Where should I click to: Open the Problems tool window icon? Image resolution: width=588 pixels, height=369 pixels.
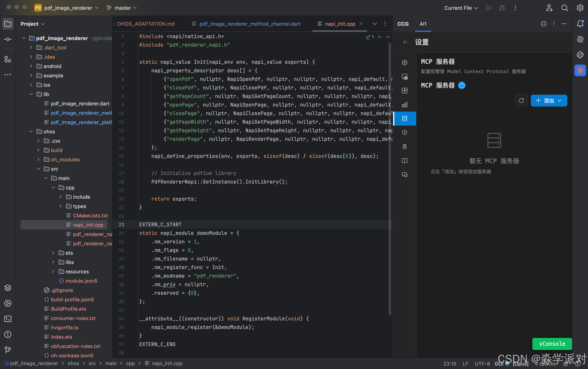(8, 334)
